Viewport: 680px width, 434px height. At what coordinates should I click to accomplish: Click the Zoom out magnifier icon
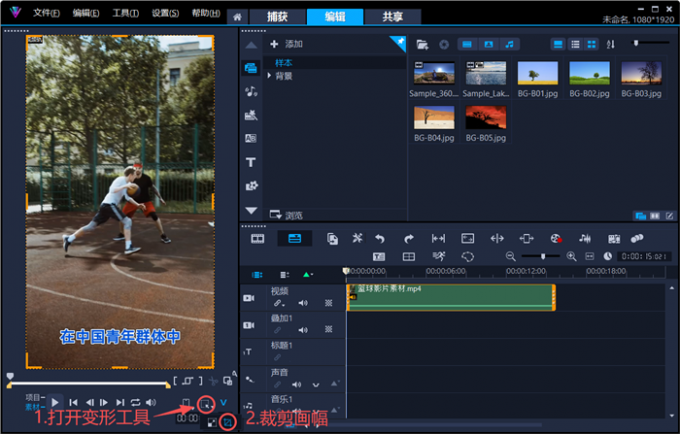(510, 257)
